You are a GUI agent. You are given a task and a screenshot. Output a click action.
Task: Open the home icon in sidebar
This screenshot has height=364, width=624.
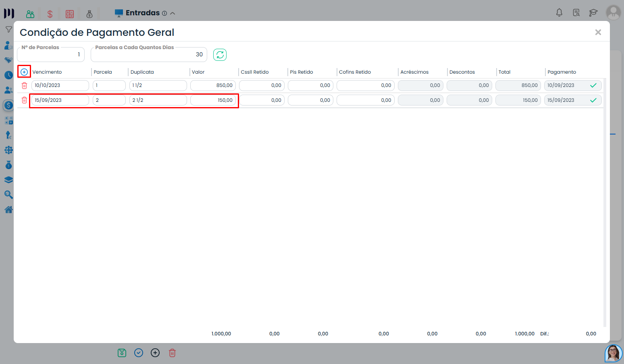(x=8, y=210)
